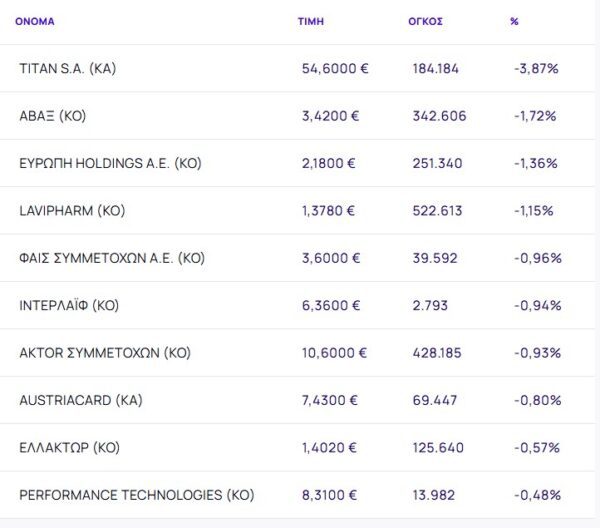Image resolution: width=600 pixels, height=528 pixels.
Task: Open AKTOR ΣΥΜΜΕΤΟΧΩΝ (ΚΟ) entry
Action: (105, 353)
